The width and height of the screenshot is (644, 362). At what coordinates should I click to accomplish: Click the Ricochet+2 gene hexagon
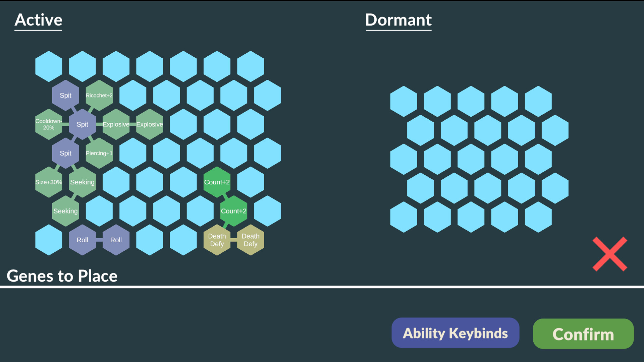tap(99, 96)
